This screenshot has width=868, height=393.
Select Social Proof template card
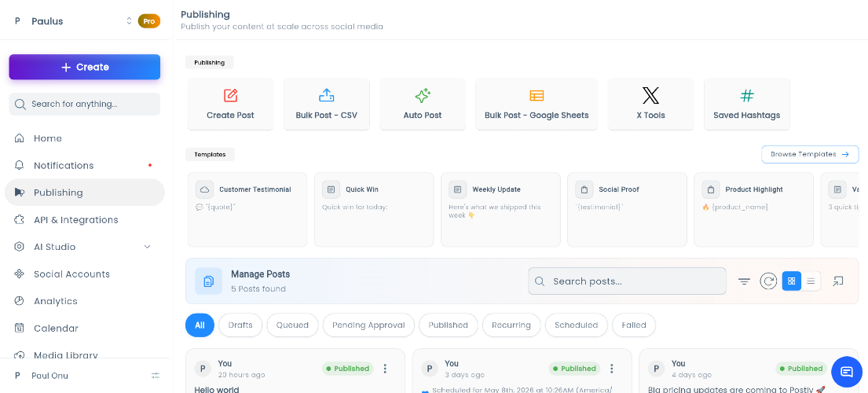(x=627, y=210)
